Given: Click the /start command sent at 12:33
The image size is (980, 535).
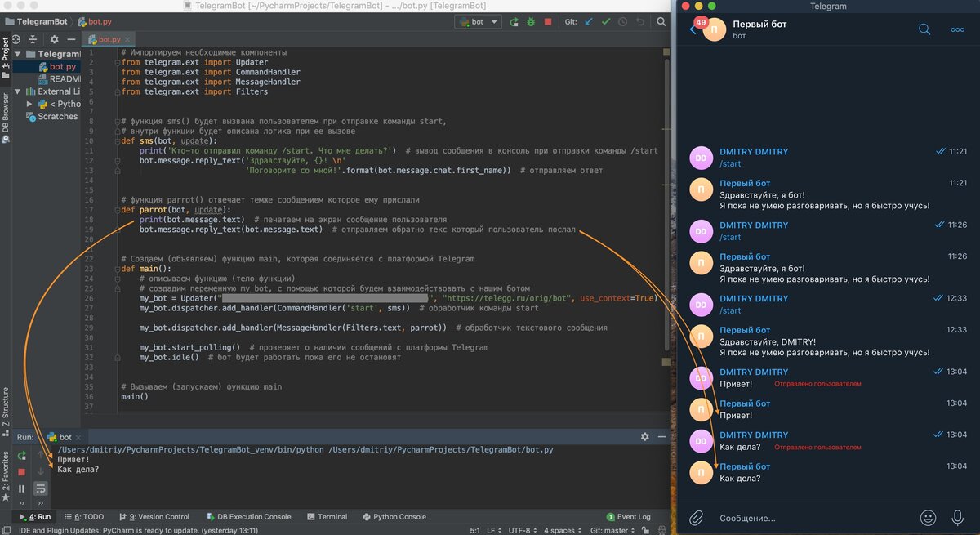Looking at the screenshot, I should coord(730,310).
